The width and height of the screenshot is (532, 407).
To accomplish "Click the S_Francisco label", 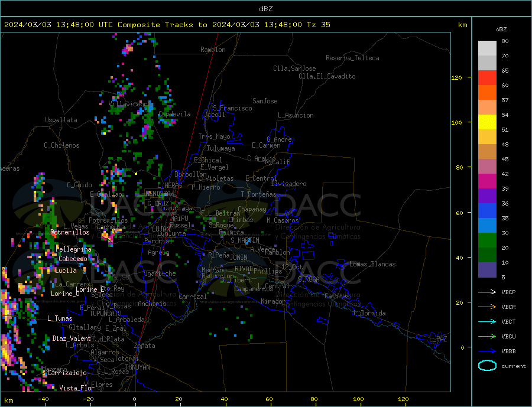I will point(232,108).
